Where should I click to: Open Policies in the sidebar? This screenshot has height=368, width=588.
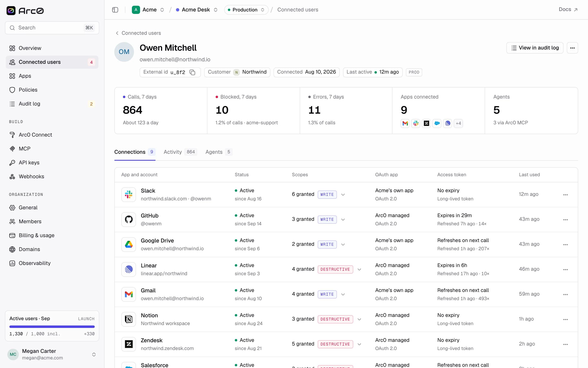click(x=52, y=90)
